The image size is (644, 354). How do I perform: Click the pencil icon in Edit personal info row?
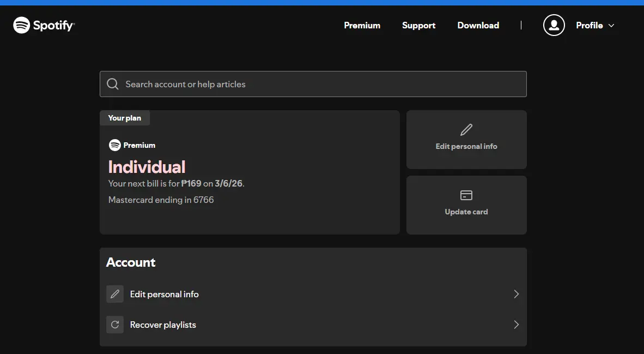(x=115, y=294)
